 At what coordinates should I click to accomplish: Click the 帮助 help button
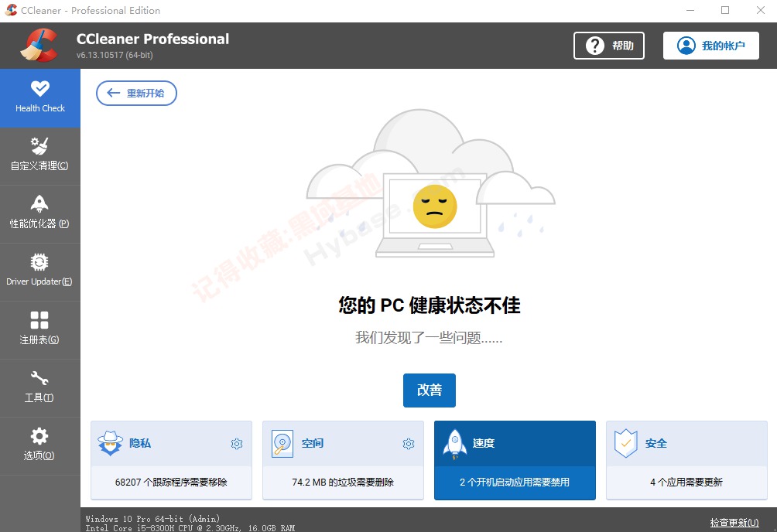tap(609, 46)
